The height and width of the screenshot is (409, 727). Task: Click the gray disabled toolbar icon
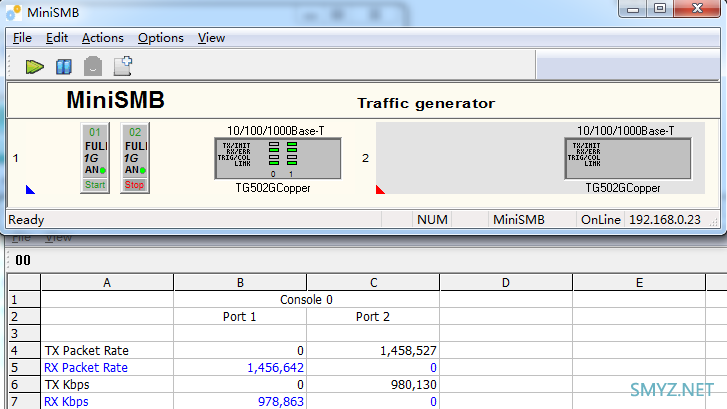93,66
